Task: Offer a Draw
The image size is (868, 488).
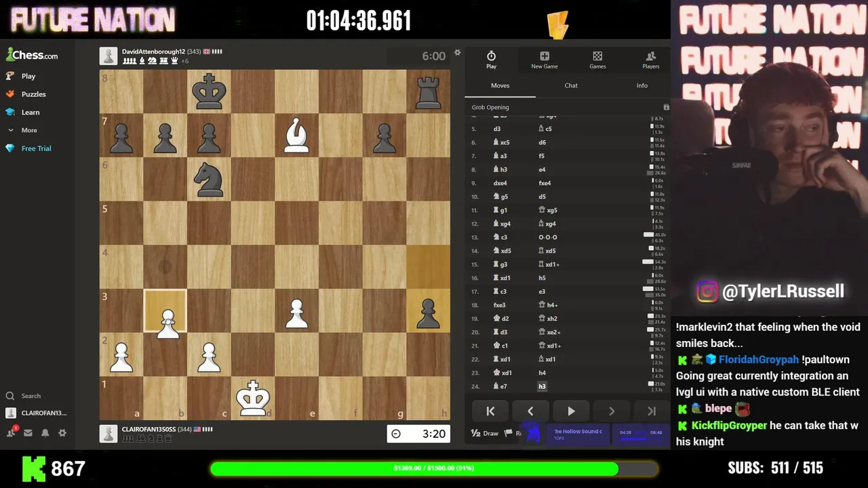Action: (485, 433)
